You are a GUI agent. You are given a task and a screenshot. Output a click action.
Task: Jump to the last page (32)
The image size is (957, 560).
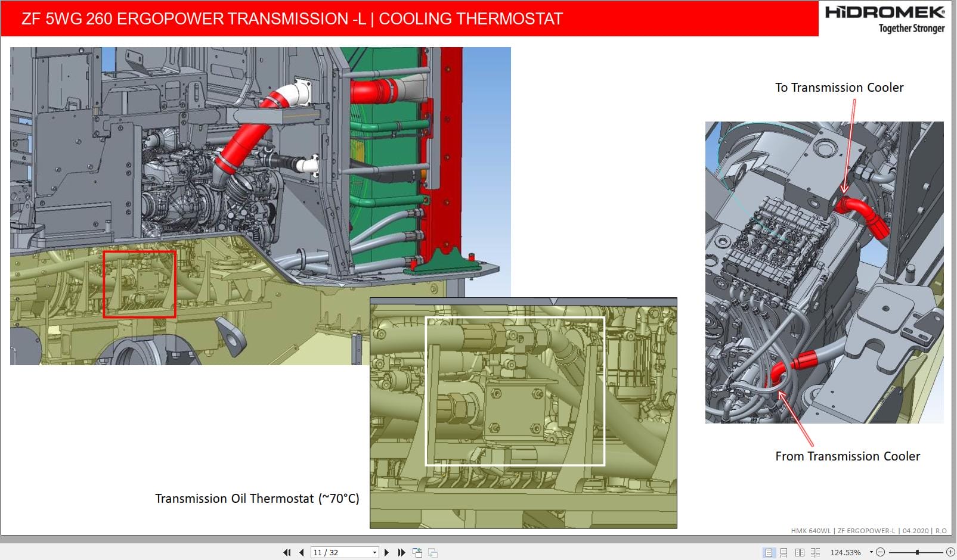click(x=400, y=552)
